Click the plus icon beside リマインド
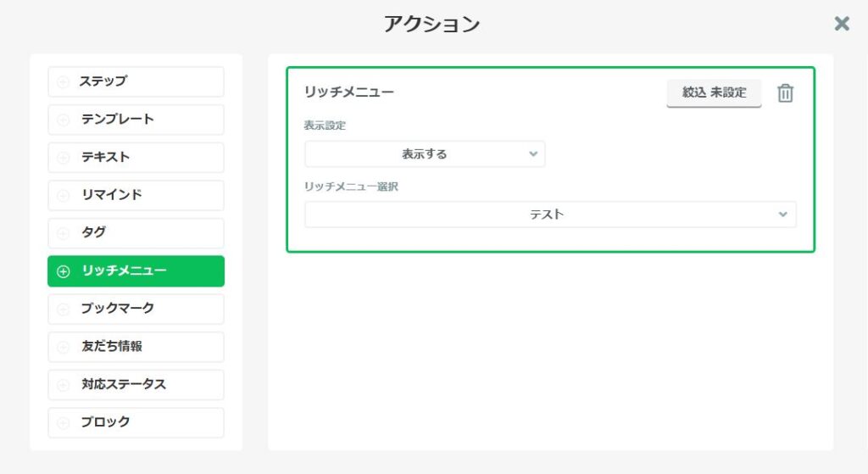Screen dimensions: 868x474 point(64,195)
